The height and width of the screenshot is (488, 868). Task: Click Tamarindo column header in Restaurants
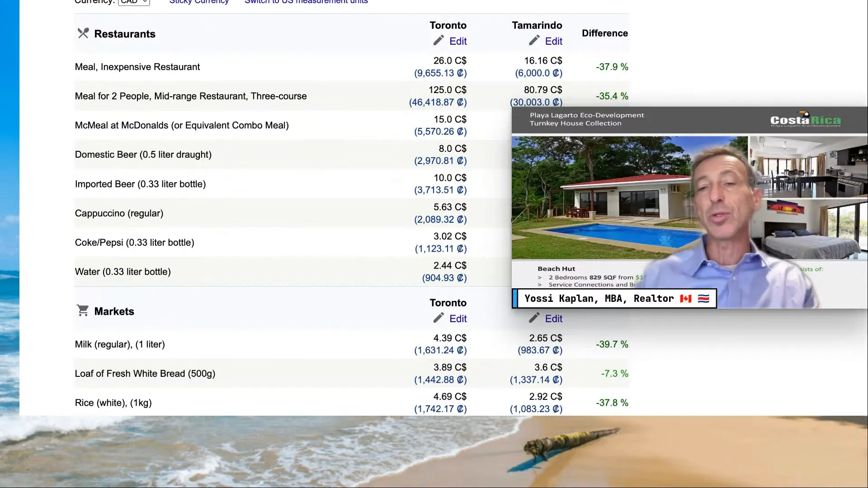click(x=537, y=25)
